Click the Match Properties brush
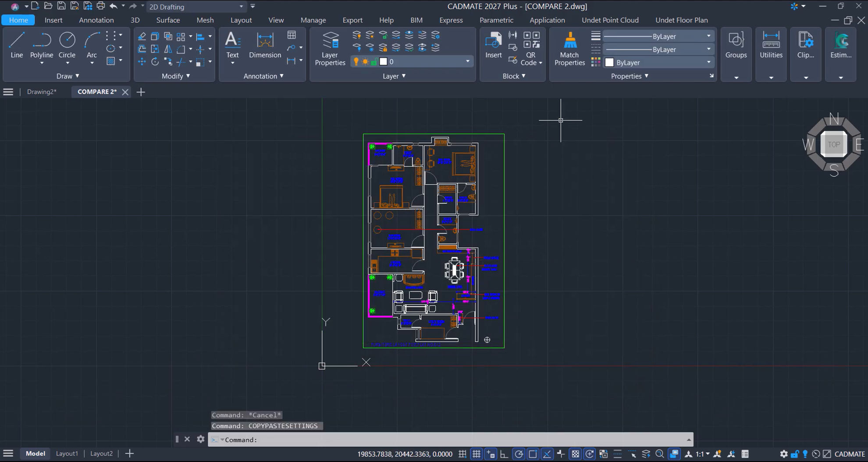This screenshot has width=868, height=462. (569, 48)
